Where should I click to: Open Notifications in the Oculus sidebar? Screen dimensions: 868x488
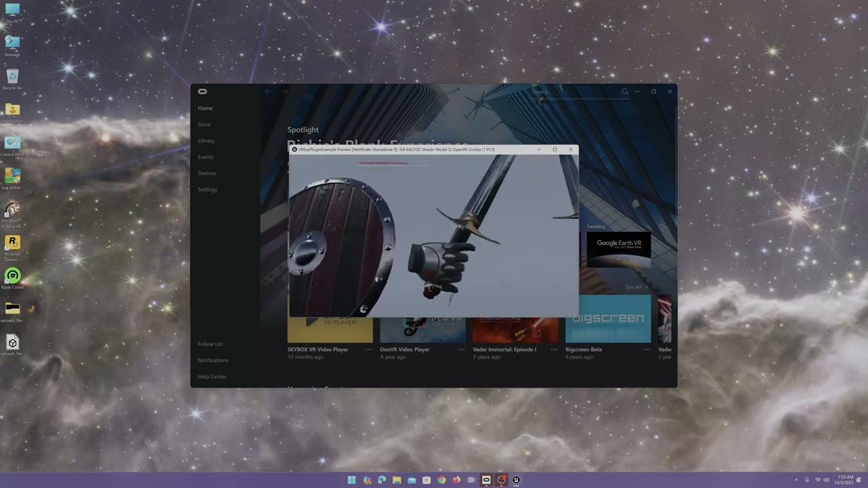click(x=213, y=361)
